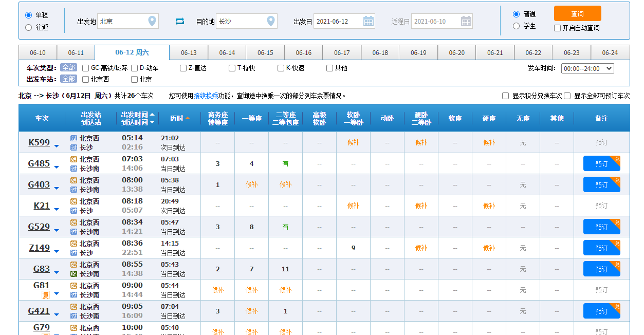Image resolution: width=644 pixels, height=335 pixels.
Task: Expand stops for train G403
Action: click(57, 189)
